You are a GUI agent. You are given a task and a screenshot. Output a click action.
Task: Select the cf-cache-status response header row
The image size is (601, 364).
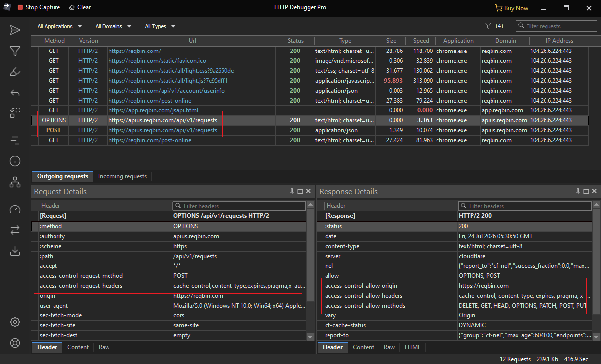(x=454, y=325)
